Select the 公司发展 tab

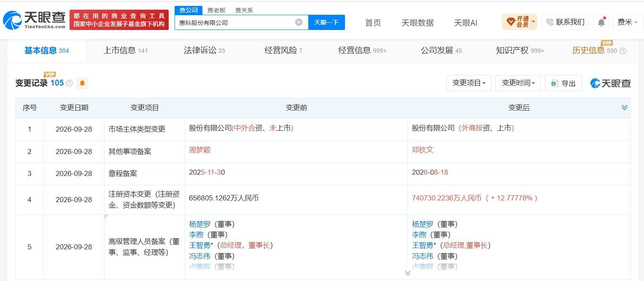[x=441, y=51]
